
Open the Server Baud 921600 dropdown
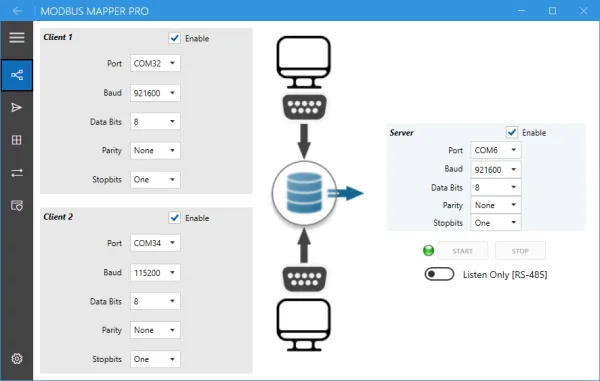(496, 169)
